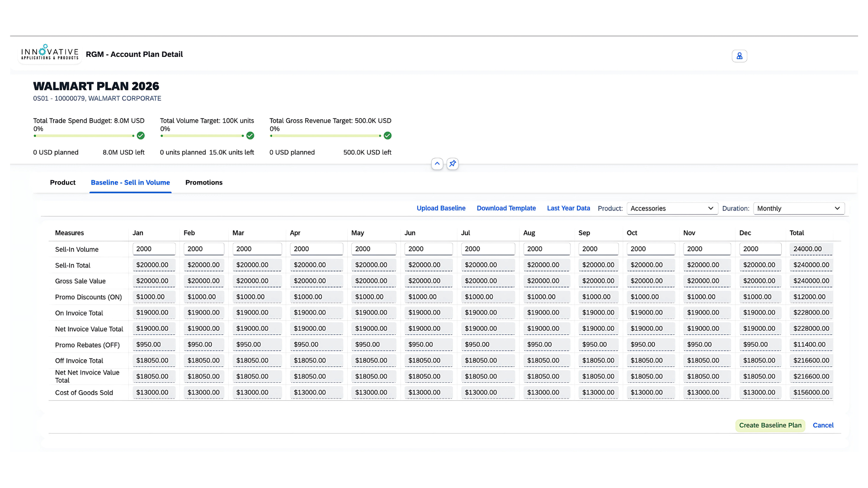The height and width of the screenshot is (488, 868).
Task: Click Volume Target green check icon
Action: pyautogui.click(x=250, y=136)
